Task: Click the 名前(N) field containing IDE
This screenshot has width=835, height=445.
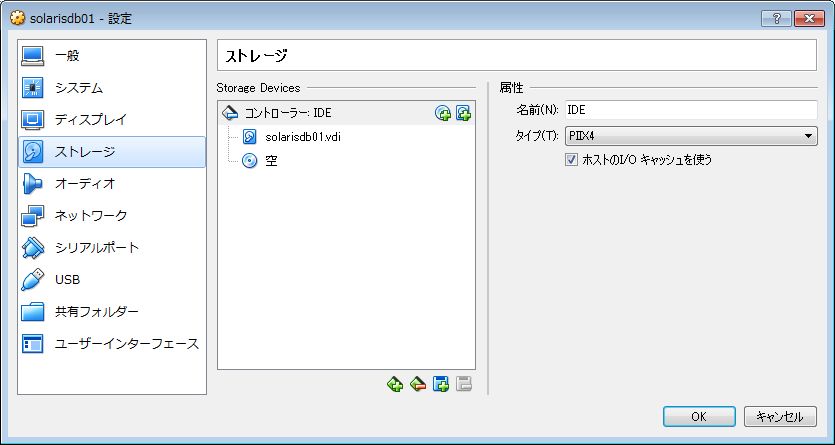Action: point(691,110)
